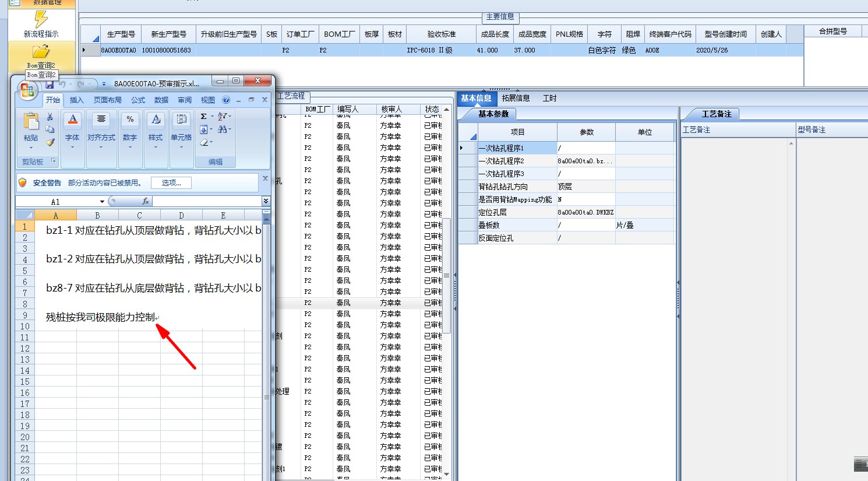Image resolution: width=868 pixels, height=481 pixels.
Task: Expand the 对齐方式 group dropdown arrow
Action: (101, 148)
